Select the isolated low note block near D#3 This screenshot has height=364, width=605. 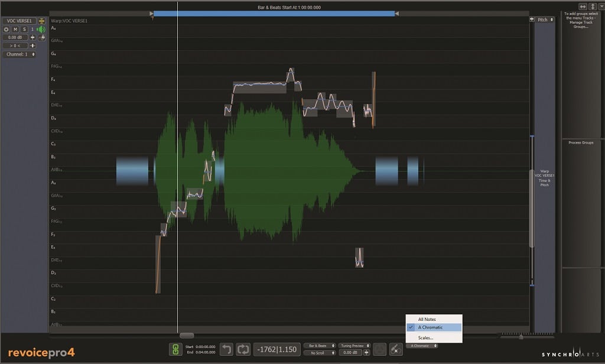(359, 258)
